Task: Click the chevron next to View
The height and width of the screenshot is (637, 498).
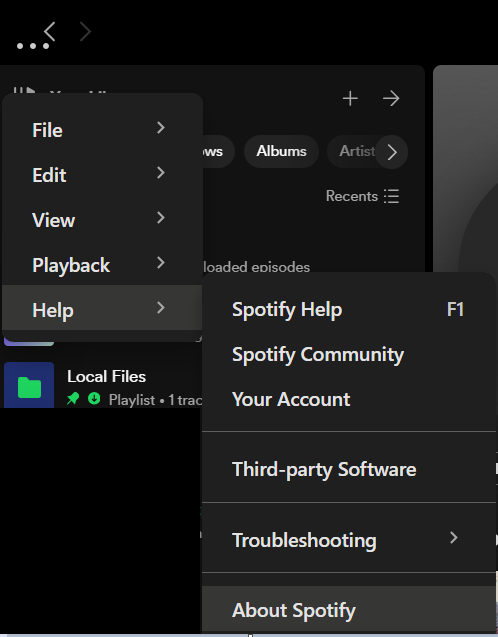Action: click(161, 218)
